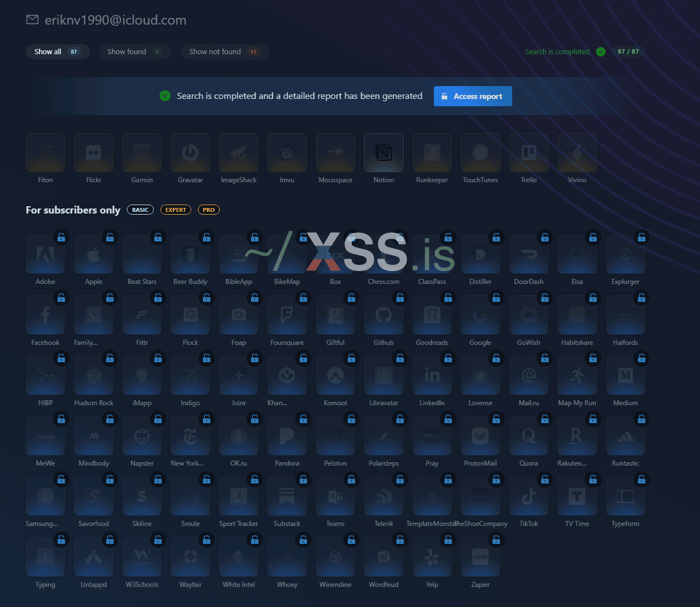Open the locked Winendine tile
This screenshot has width=700, height=607.
click(335, 557)
